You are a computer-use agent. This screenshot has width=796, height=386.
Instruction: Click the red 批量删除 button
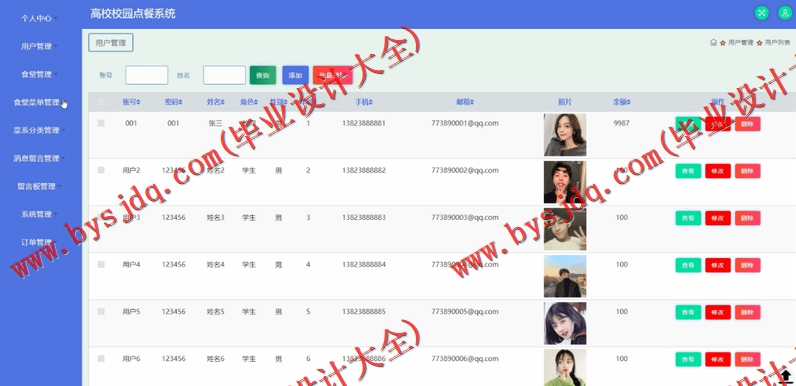tap(333, 75)
